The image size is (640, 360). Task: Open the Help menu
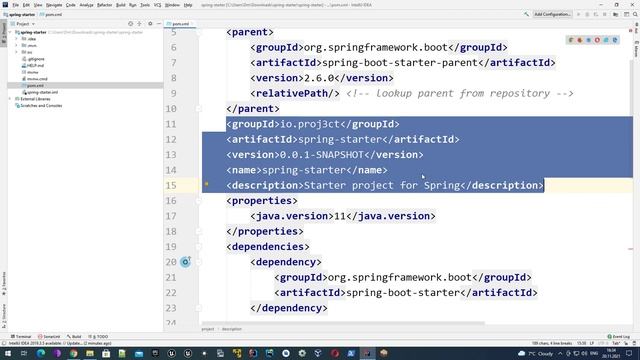pyautogui.click(x=188, y=5)
